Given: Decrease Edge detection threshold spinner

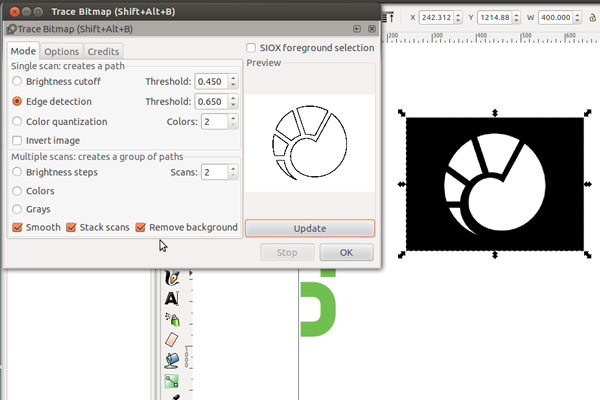Looking at the screenshot, I should (x=233, y=104).
